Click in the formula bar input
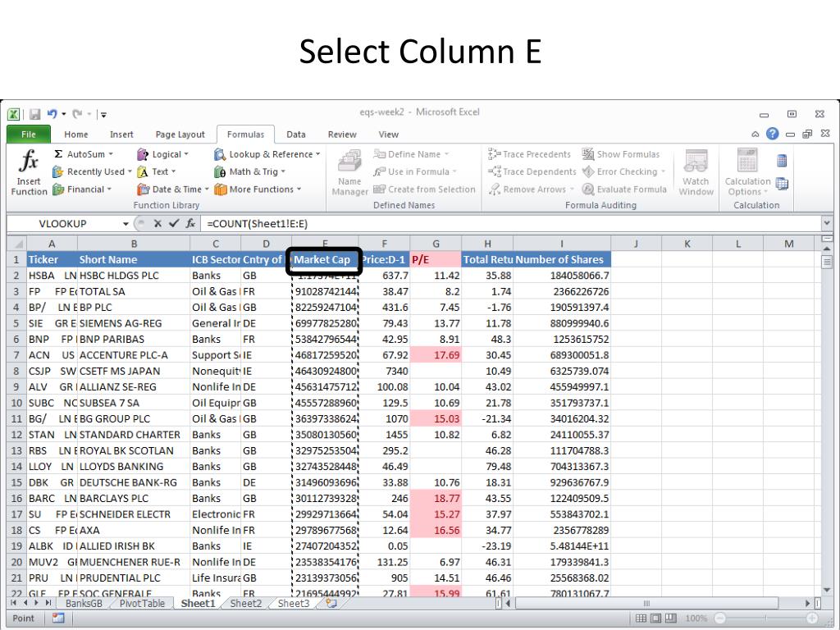 coord(511,223)
